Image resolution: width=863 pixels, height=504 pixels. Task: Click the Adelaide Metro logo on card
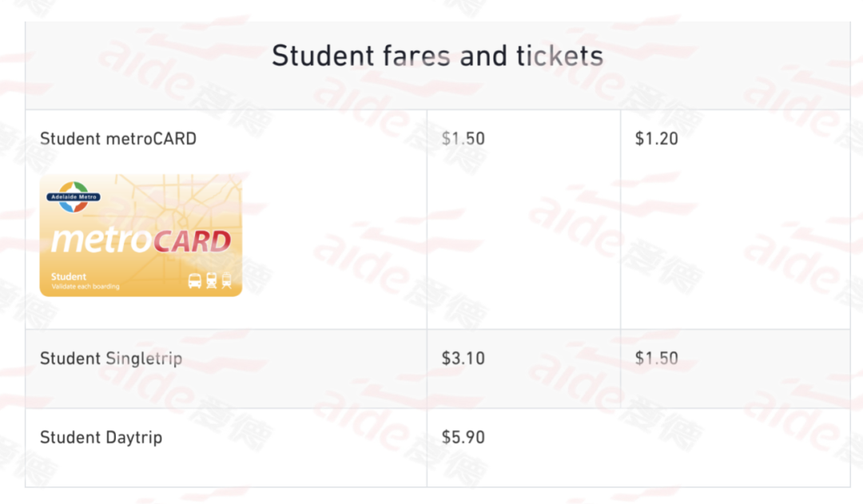74,197
